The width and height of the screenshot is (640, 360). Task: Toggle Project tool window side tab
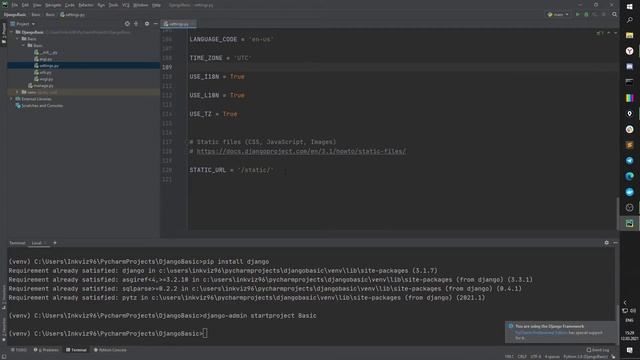(4, 33)
